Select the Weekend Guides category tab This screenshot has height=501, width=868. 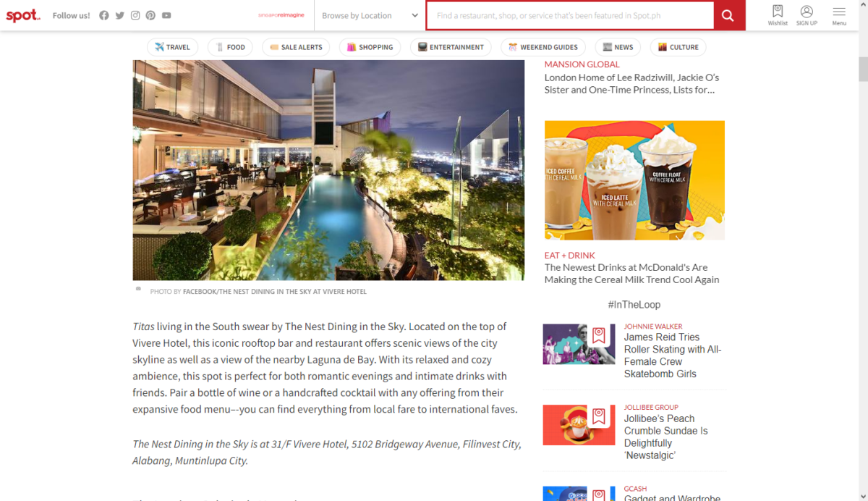pyautogui.click(x=543, y=47)
